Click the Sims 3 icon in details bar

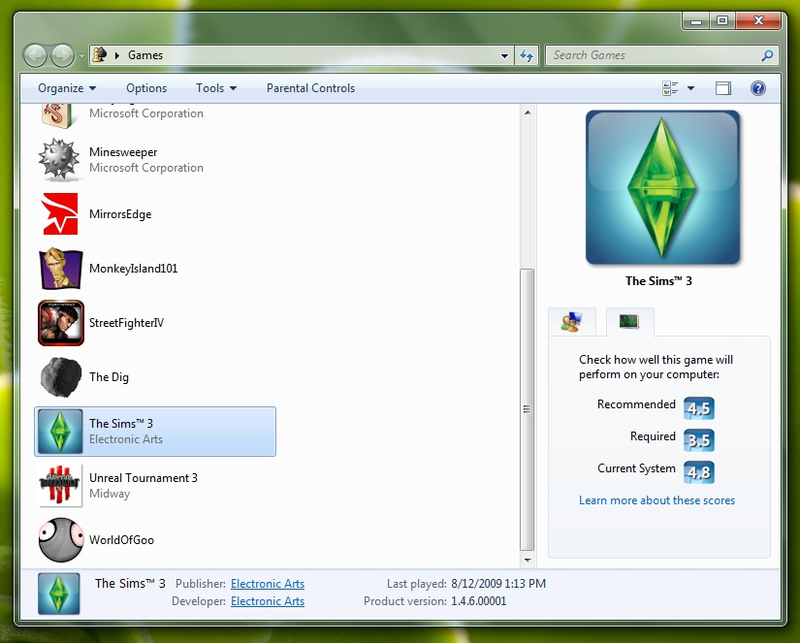coord(59,593)
